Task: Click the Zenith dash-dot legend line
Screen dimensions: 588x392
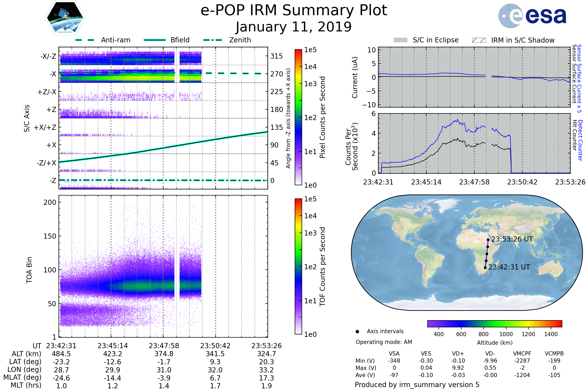Action: pos(212,40)
